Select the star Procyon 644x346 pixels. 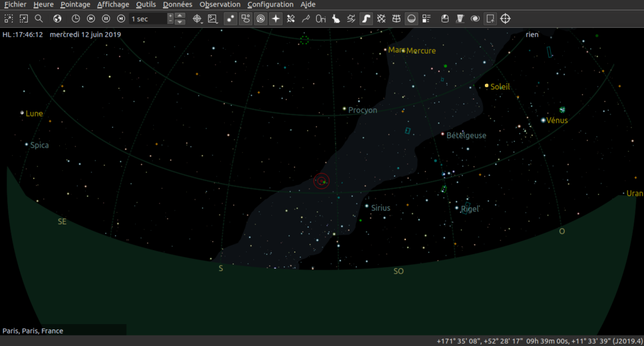click(x=345, y=109)
